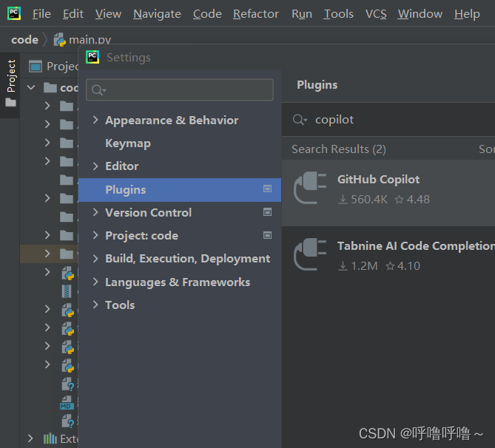
Task: Click the archive file icon in Project tree
Action: (x=67, y=291)
